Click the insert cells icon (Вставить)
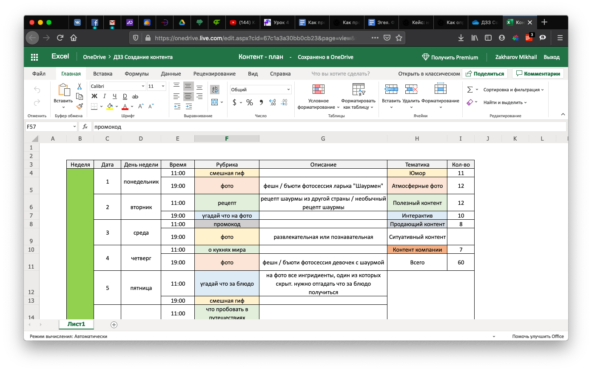Image resolution: width=592 pixels, height=372 pixels. (391, 90)
